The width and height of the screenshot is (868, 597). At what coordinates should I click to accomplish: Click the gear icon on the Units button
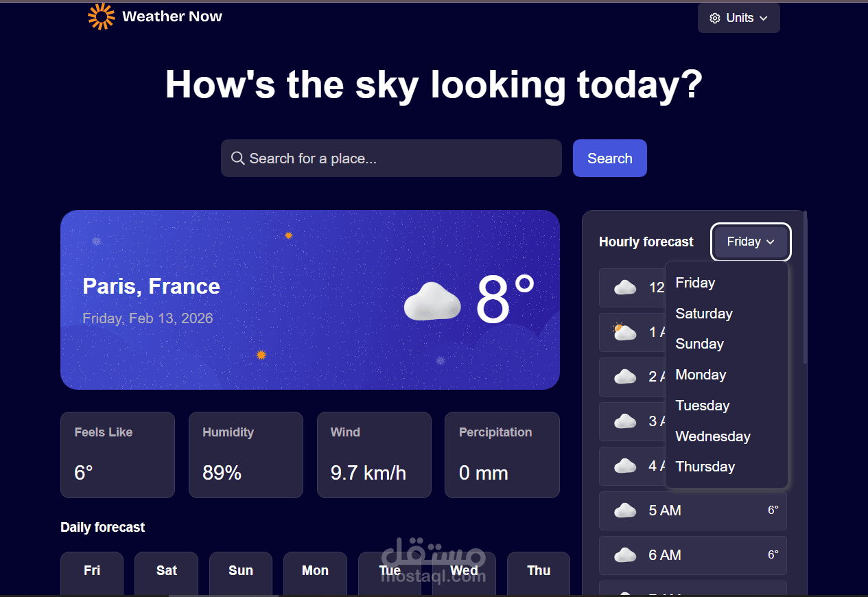(x=714, y=18)
